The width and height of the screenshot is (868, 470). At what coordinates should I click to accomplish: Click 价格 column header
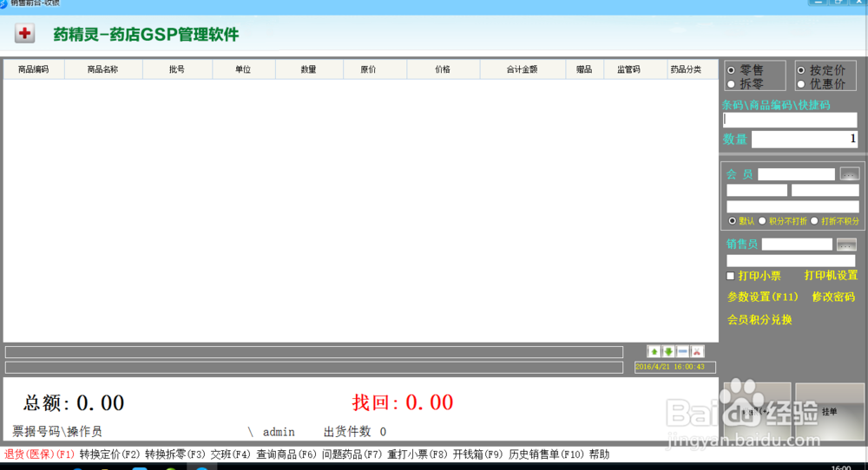point(443,69)
